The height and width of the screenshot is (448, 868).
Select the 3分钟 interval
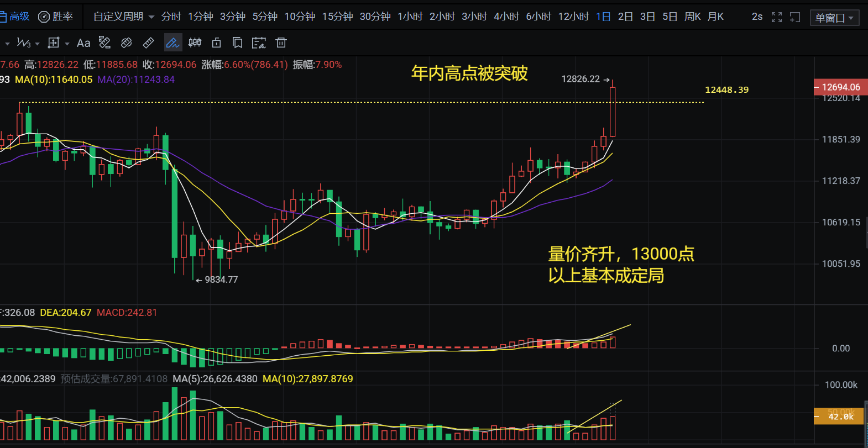point(232,17)
